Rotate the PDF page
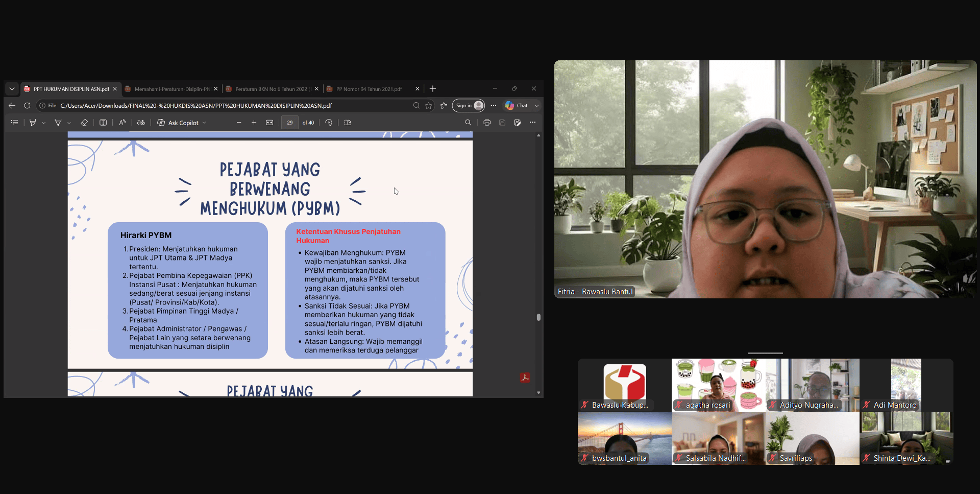The height and width of the screenshot is (494, 980). click(x=329, y=123)
